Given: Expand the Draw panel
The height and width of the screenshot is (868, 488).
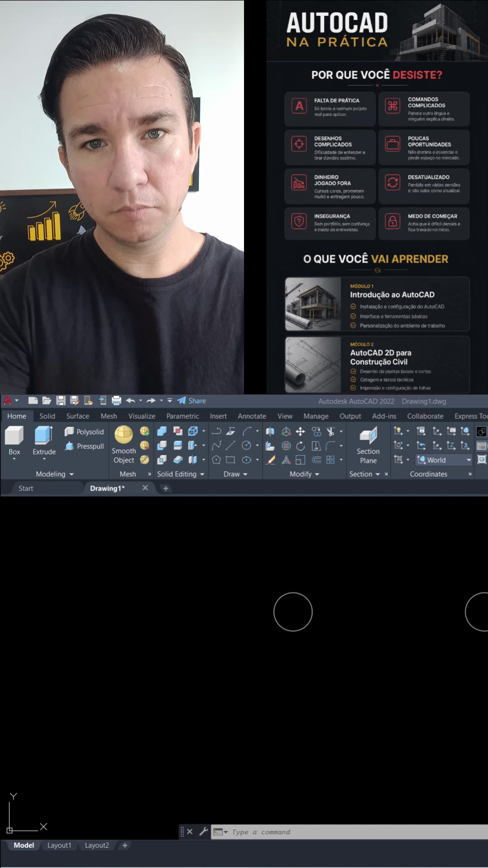Looking at the screenshot, I should (235, 474).
